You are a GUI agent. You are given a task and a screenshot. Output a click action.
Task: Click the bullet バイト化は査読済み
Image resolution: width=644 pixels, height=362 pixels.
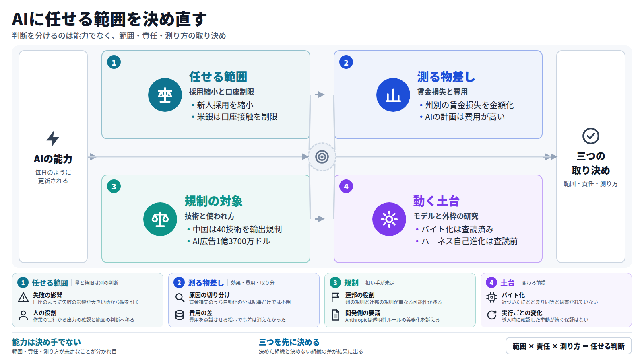click(457, 229)
